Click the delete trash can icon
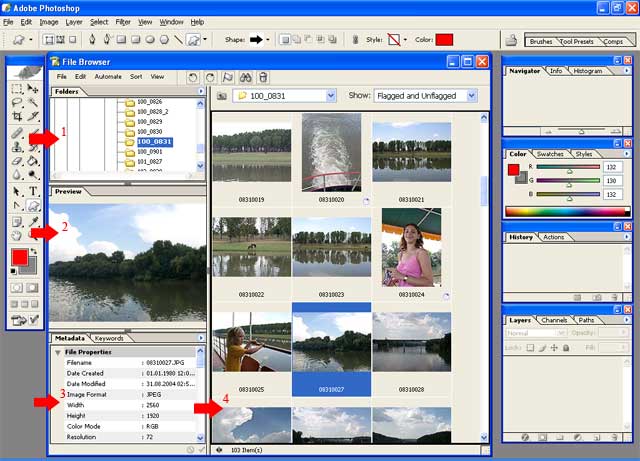The height and width of the screenshot is (461, 640). [x=263, y=78]
